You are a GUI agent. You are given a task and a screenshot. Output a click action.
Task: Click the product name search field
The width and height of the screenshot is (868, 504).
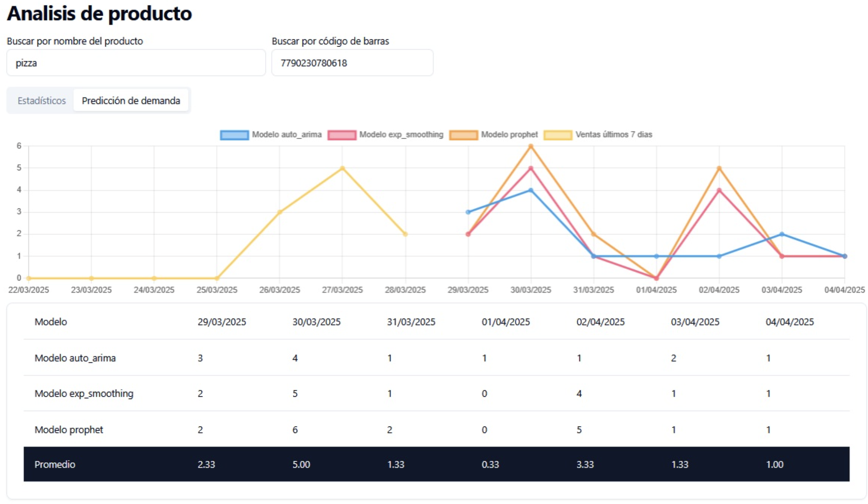click(136, 63)
